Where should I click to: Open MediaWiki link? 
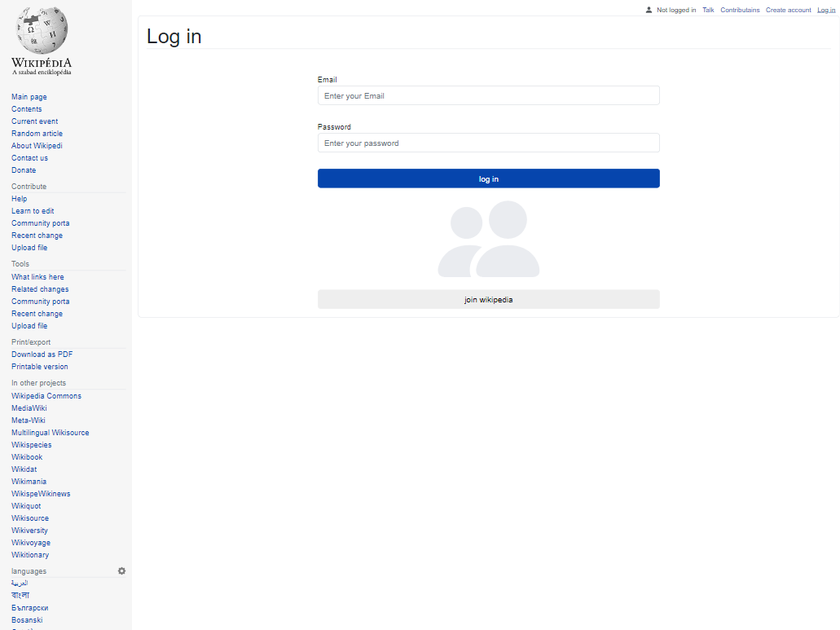(x=29, y=408)
